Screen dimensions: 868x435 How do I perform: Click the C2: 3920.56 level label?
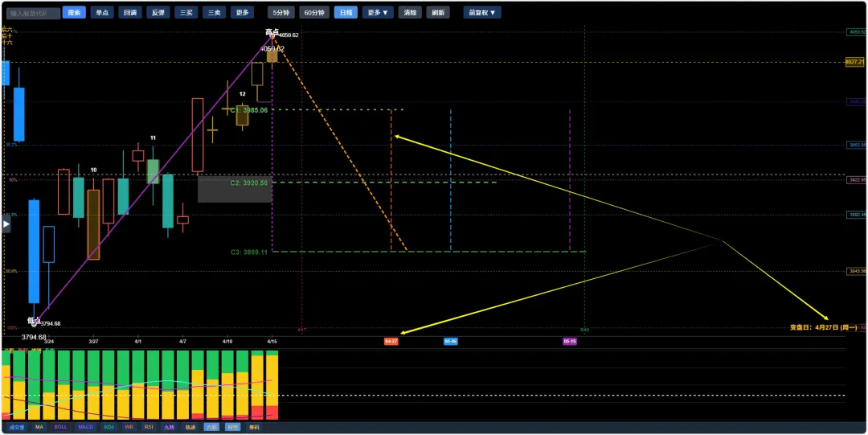click(249, 183)
